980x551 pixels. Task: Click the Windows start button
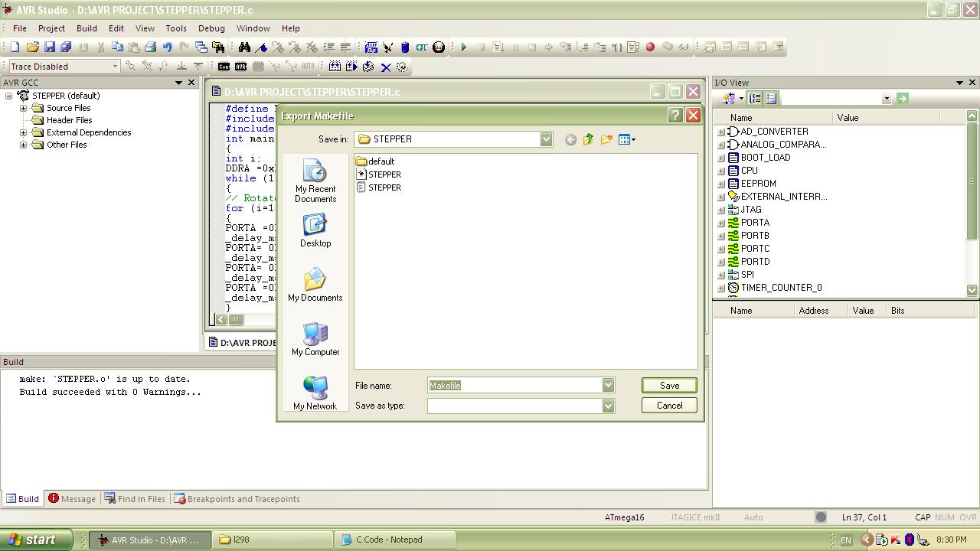[x=36, y=540]
